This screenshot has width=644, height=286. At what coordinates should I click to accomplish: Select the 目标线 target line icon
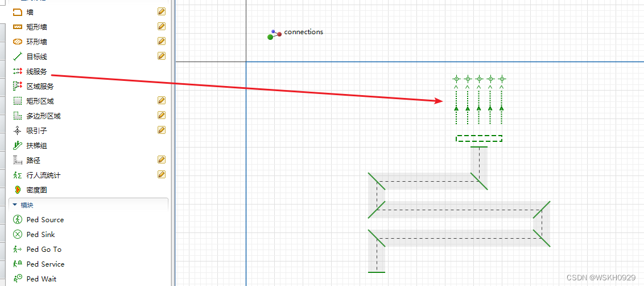point(17,57)
